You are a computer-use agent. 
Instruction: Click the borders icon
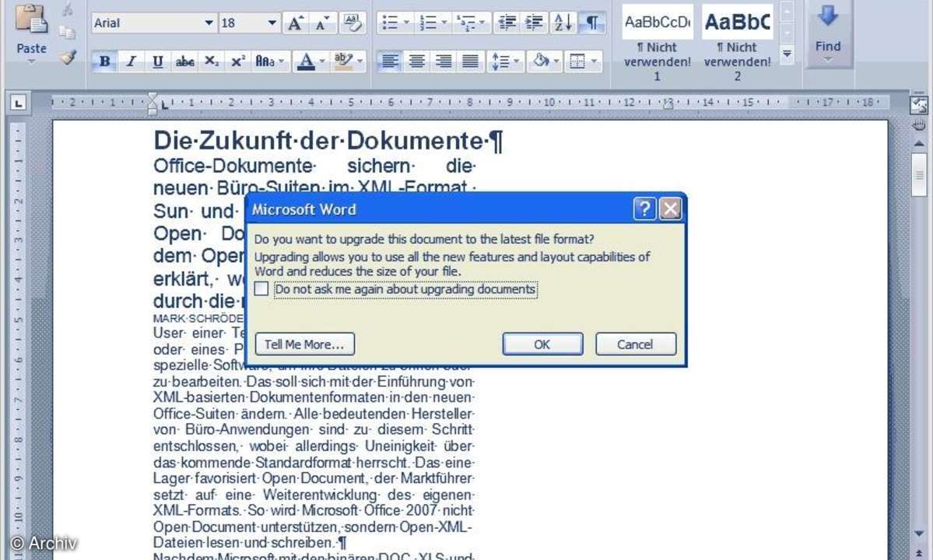point(577,61)
